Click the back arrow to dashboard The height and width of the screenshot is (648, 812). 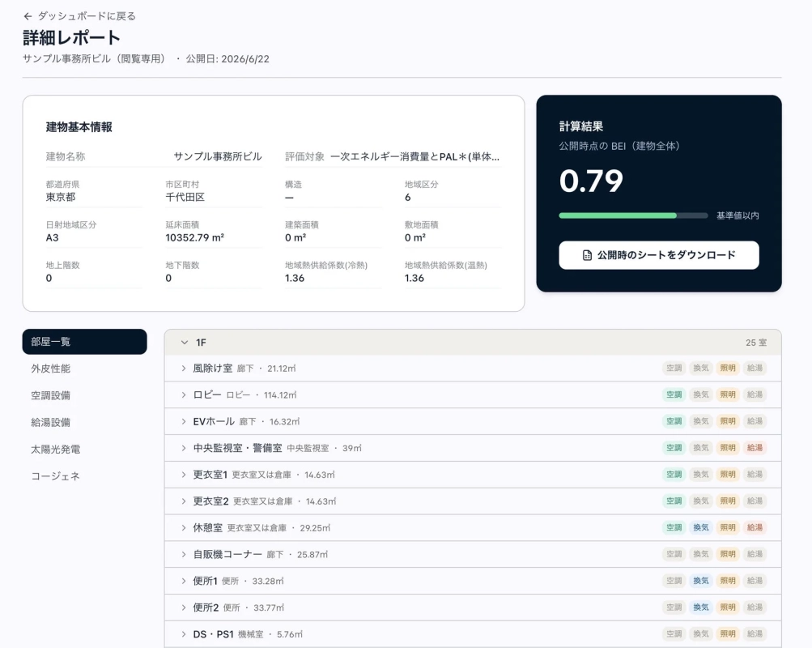click(x=28, y=16)
